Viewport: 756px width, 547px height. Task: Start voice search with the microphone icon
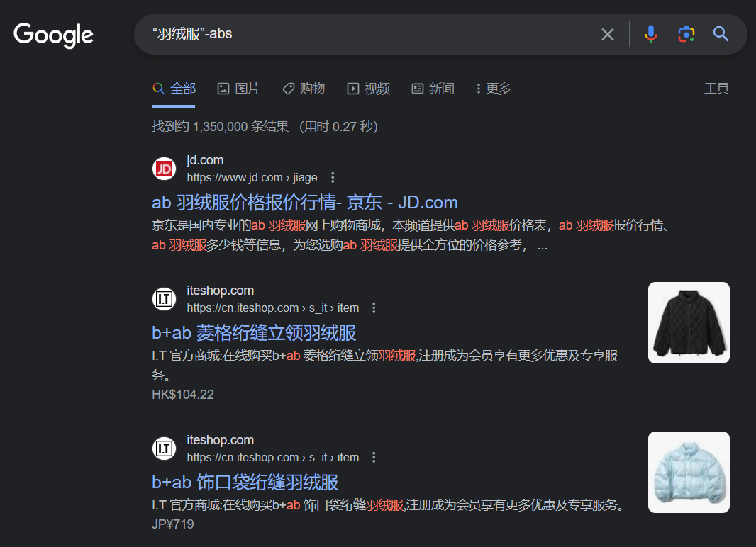650,34
